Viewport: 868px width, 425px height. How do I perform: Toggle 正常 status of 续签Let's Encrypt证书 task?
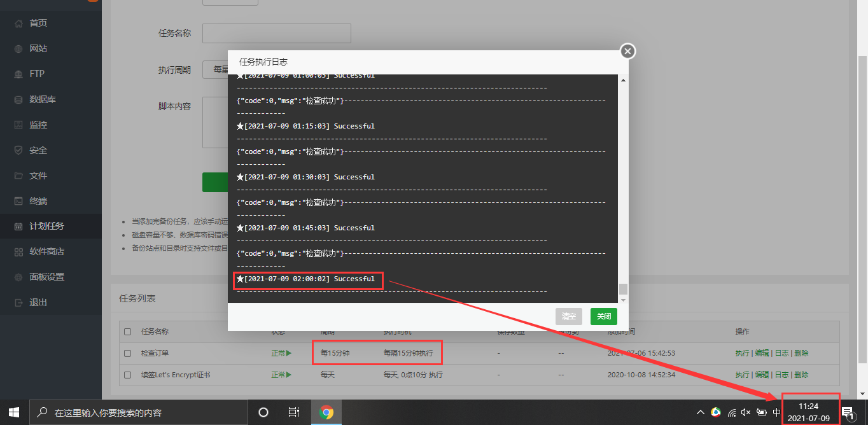click(281, 375)
